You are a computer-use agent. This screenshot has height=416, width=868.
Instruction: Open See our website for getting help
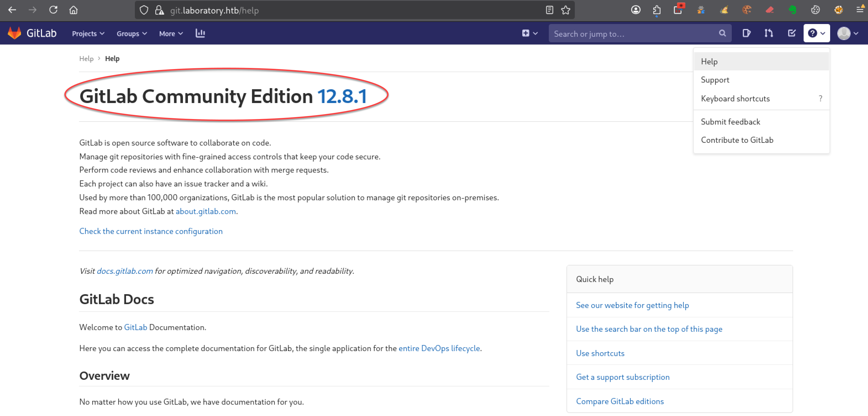pyautogui.click(x=632, y=305)
